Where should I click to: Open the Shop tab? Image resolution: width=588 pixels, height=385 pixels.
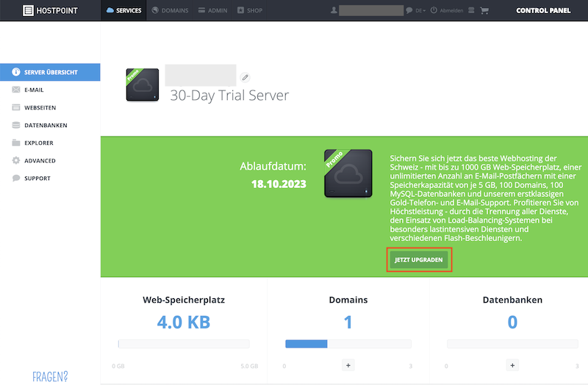point(250,10)
